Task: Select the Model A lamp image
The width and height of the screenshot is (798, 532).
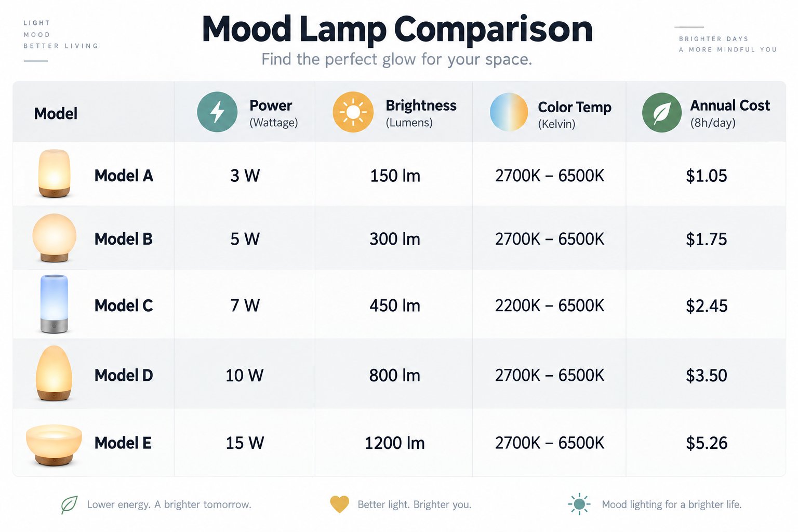Action: coord(54,174)
